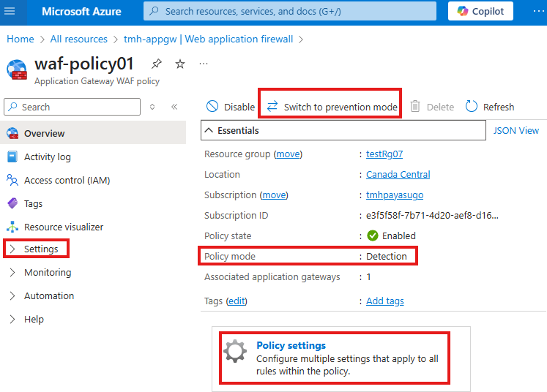Click the Overview sidebar icon

(12, 133)
